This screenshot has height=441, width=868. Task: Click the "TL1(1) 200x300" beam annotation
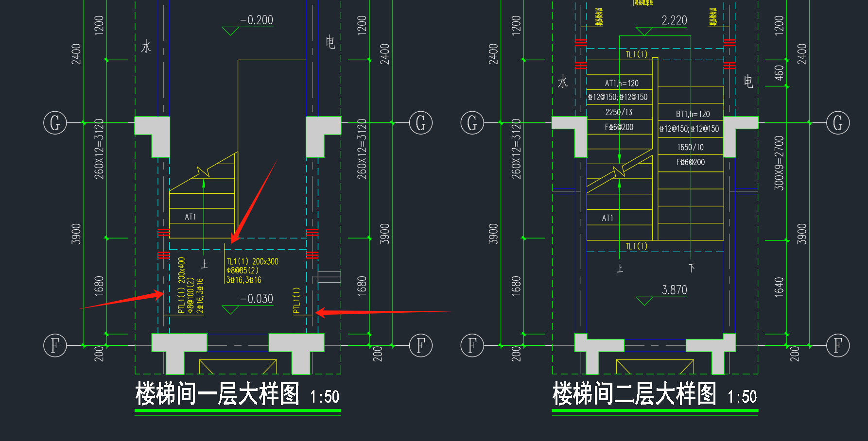point(252,262)
